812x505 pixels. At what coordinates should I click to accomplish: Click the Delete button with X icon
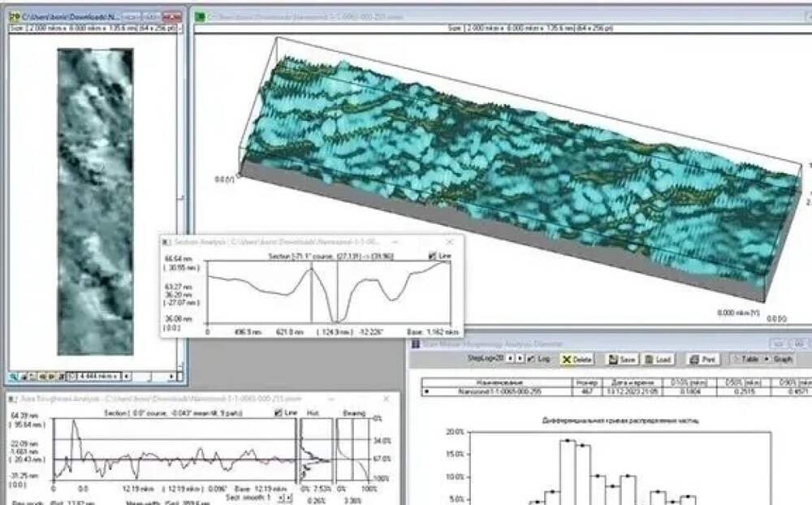pyautogui.click(x=577, y=358)
